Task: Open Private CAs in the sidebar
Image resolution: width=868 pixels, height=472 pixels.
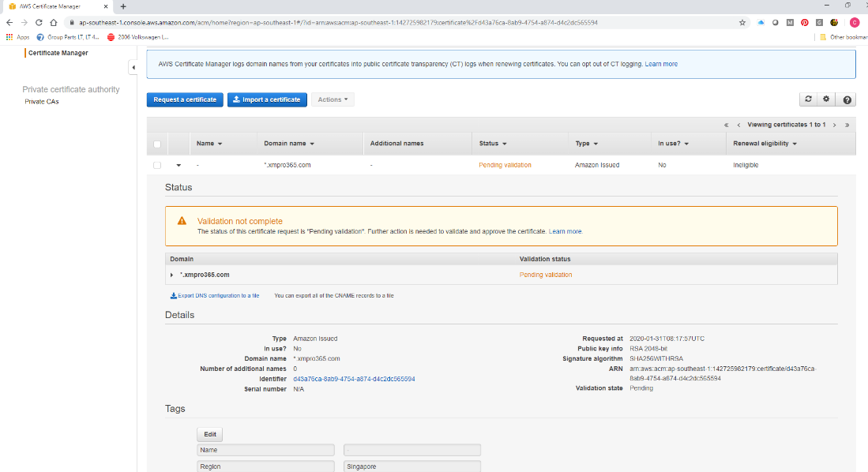Action: click(x=42, y=102)
